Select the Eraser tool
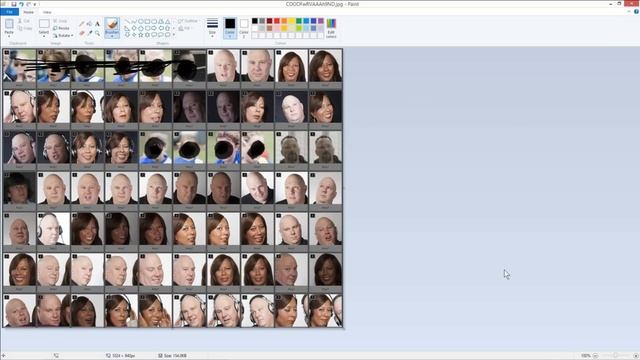The image size is (640, 360). [x=82, y=33]
